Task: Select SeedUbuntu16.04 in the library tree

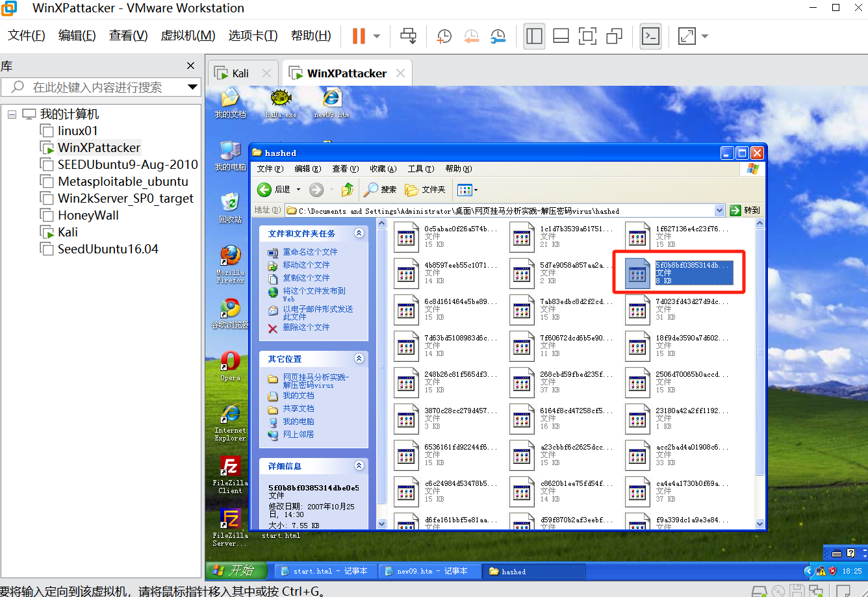Action: coord(108,249)
